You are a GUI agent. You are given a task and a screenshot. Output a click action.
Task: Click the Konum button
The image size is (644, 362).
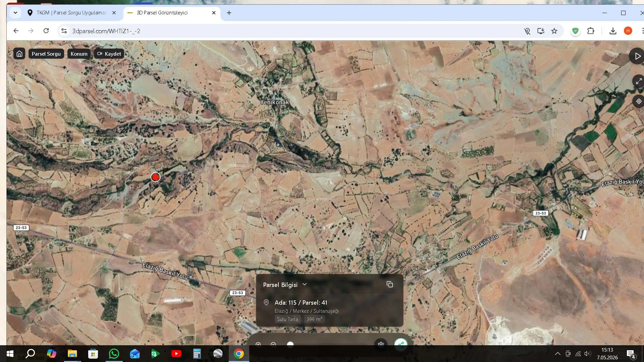[x=79, y=54]
